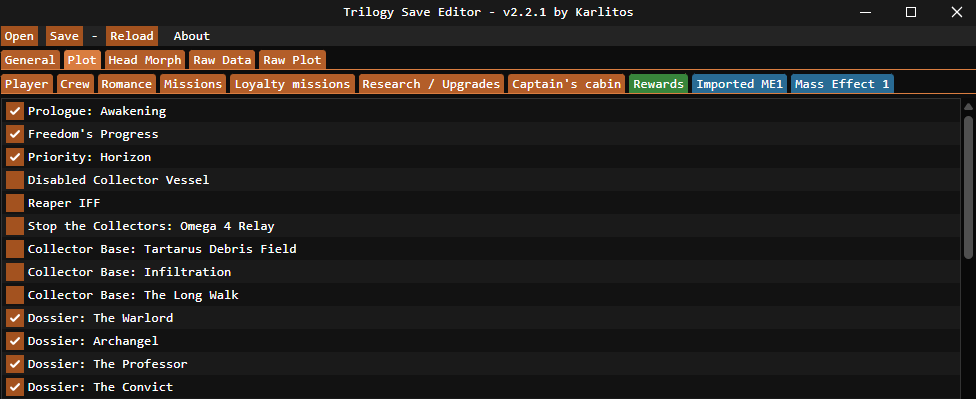
Task: Select the Player sub-tab
Action: click(27, 84)
